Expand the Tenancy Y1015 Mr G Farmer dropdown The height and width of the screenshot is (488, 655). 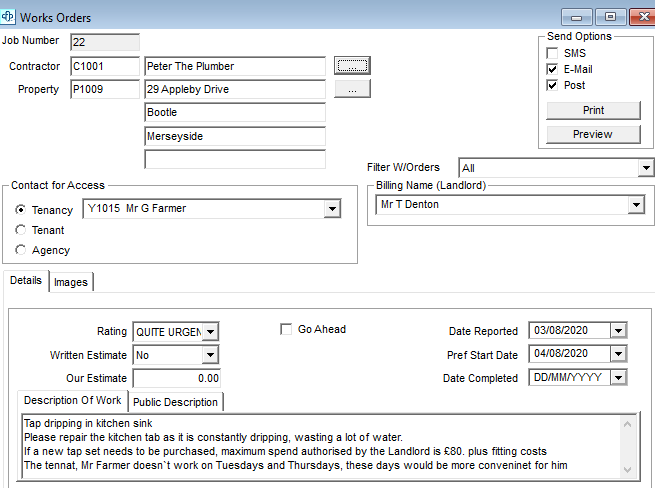tap(333, 208)
